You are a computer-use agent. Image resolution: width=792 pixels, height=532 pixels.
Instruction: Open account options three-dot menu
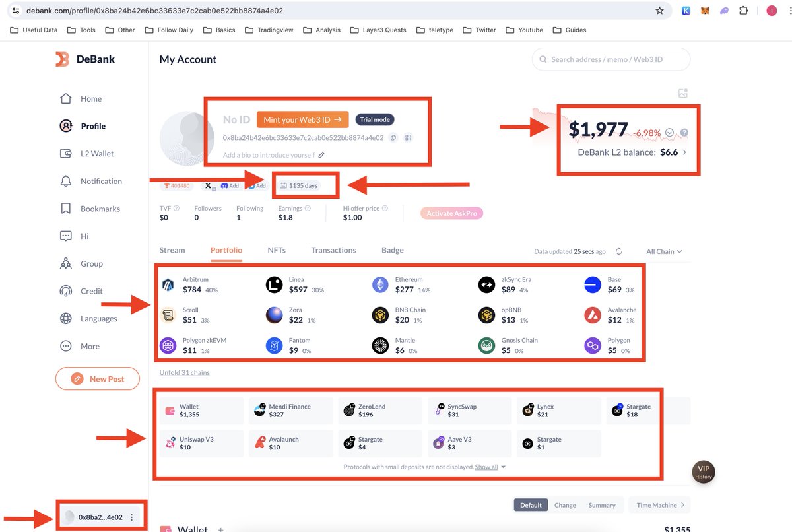(131, 517)
